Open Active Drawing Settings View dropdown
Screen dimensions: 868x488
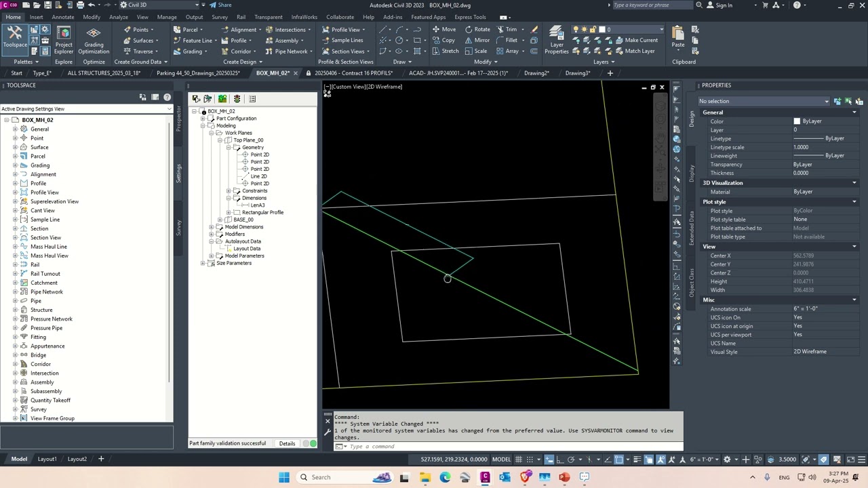pos(86,108)
